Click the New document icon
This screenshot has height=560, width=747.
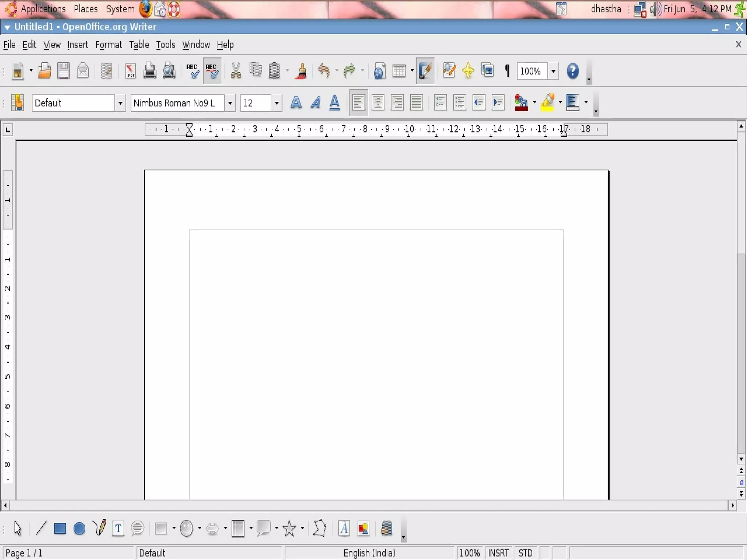tap(18, 71)
